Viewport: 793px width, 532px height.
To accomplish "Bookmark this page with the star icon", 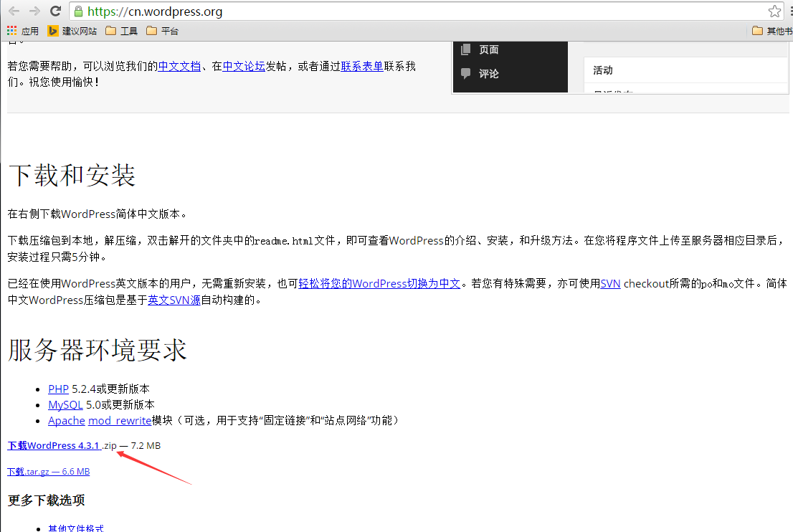I will click(x=774, y=11).
